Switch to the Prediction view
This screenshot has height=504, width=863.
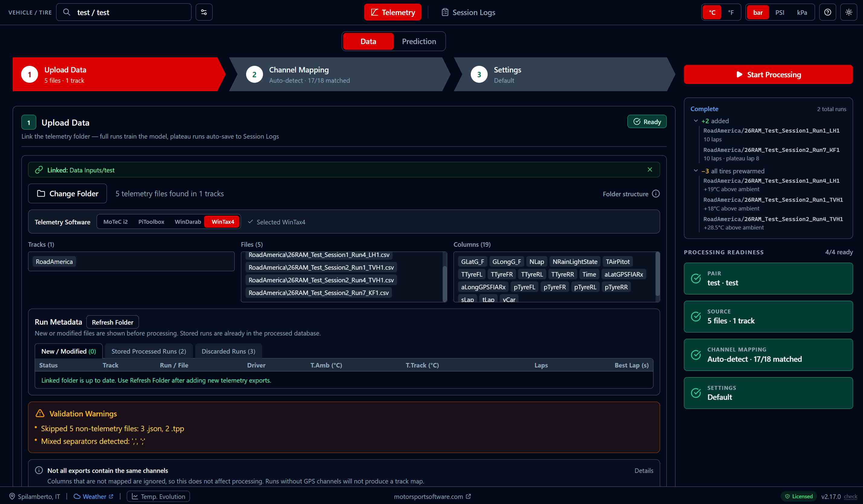419,41
